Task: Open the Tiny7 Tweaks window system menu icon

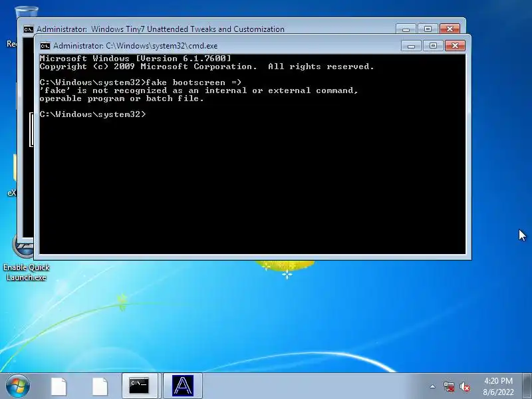Action: coord(29,29)
